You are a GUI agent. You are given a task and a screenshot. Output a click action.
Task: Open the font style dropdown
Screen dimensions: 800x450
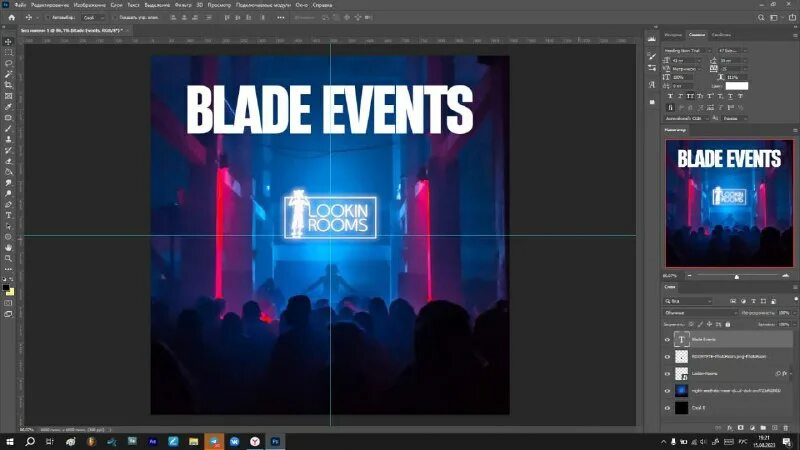pyautogui.click(x=732, y=51)
